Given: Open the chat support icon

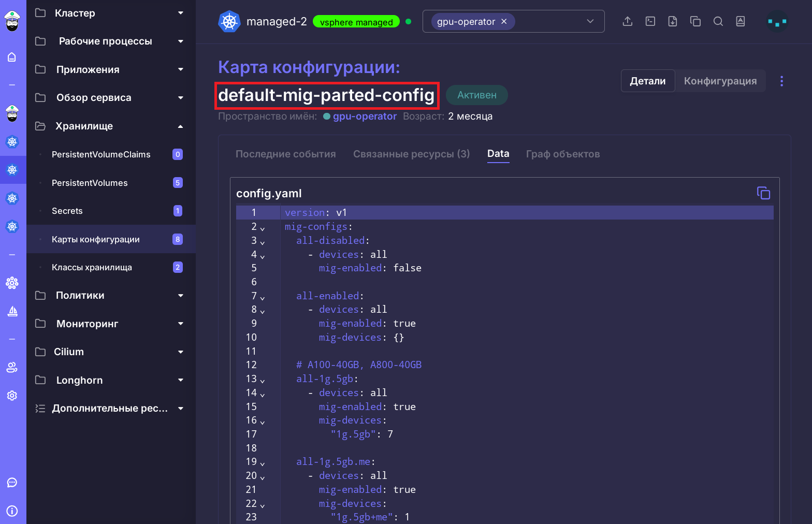Looking at the screenshot, I should point(12,483).
